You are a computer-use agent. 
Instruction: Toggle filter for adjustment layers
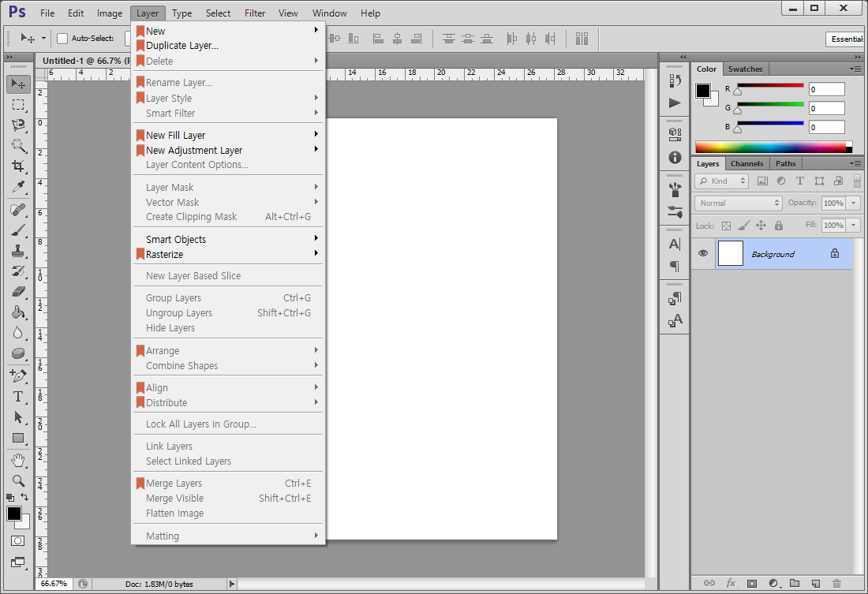coord(781,181)
